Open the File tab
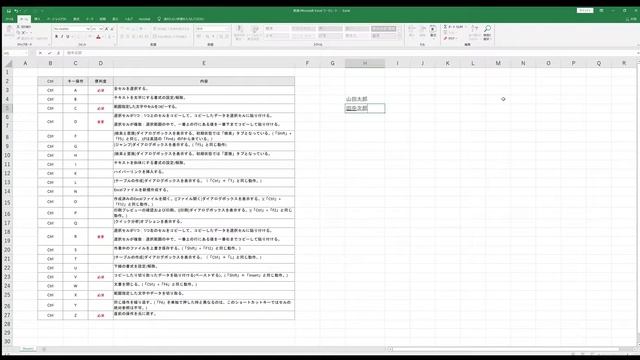 (9, 19)
